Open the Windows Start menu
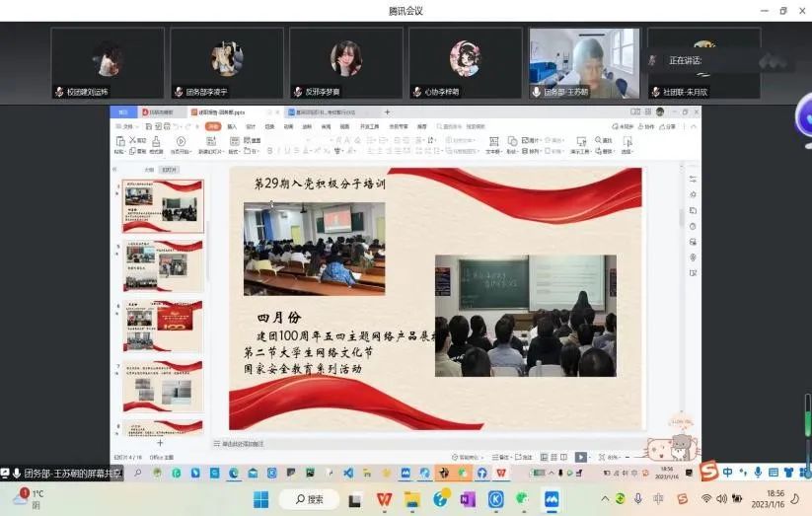The width and height of the screenshot is (812, 516). coord(261,499)
